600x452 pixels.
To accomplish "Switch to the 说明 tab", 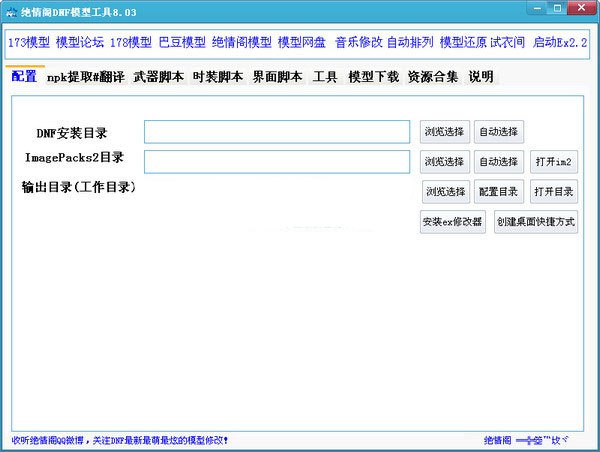I will coord(481,77).
